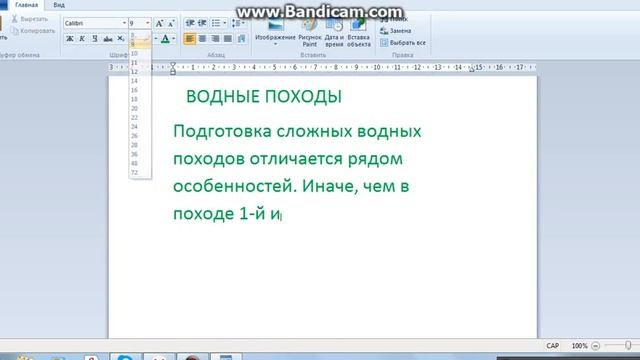The width and height of the screenshot is (640, 360).
Task: Open the Calibri font family dropdown arrow
Action: (x=124, y=23)
